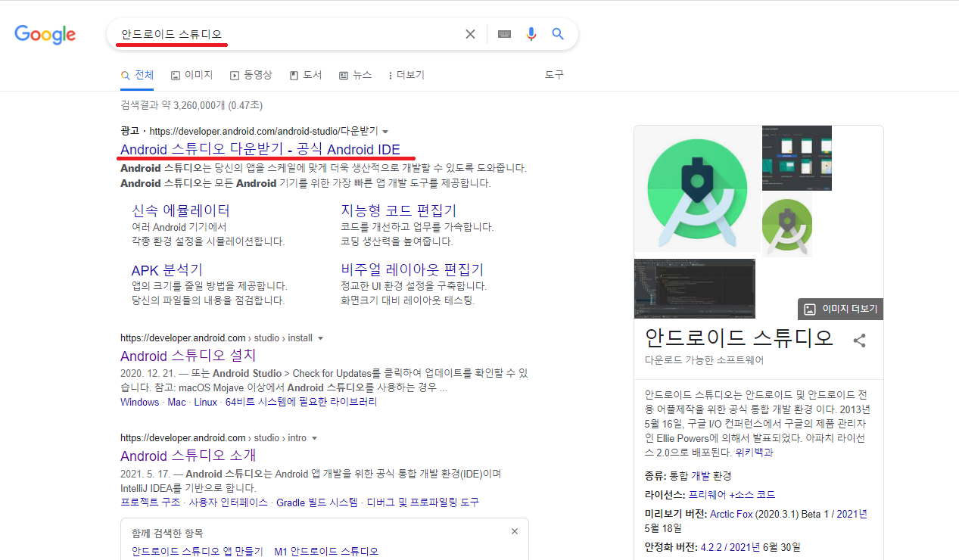Switch to the 뉴스 tab

coord(355,75)
